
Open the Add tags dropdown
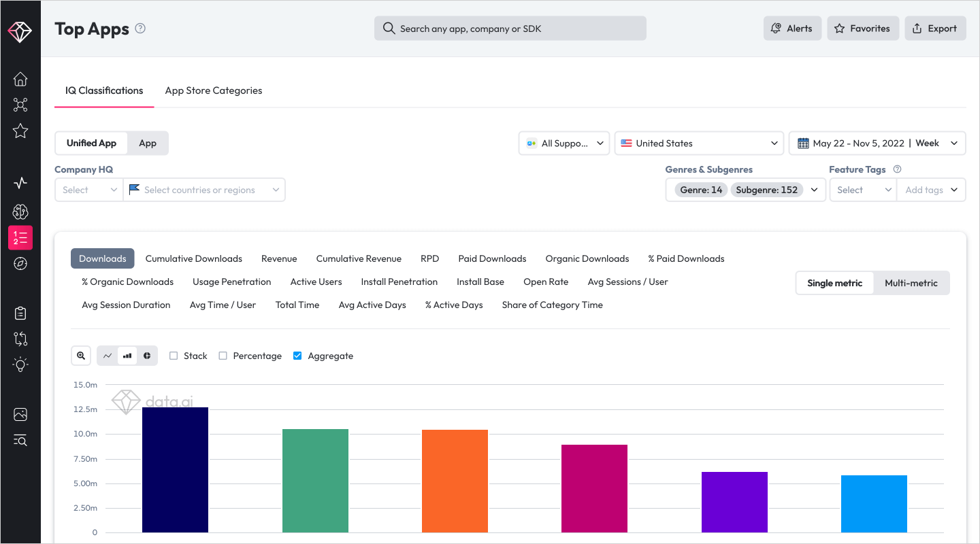(x=932, y=190)
